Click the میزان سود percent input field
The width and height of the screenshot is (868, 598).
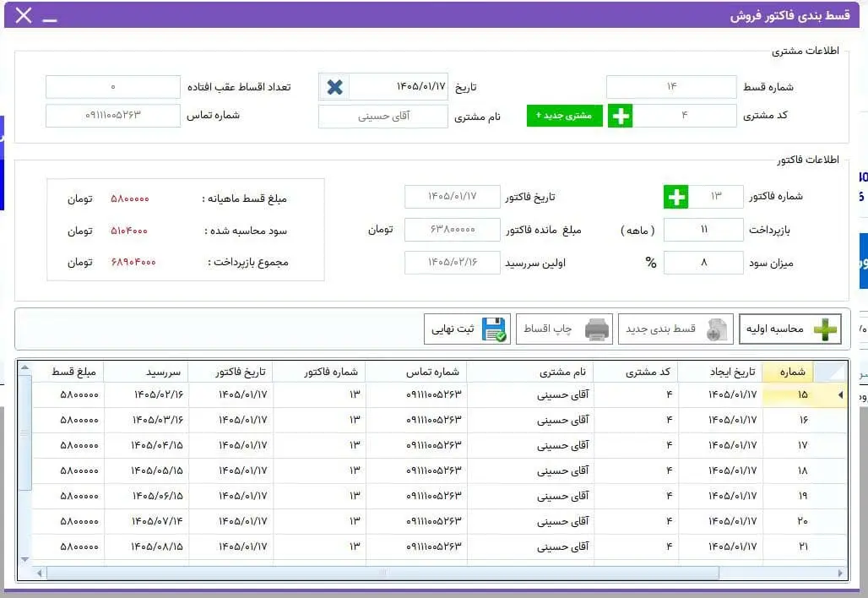pyautogui.click(x=703, y=262)
